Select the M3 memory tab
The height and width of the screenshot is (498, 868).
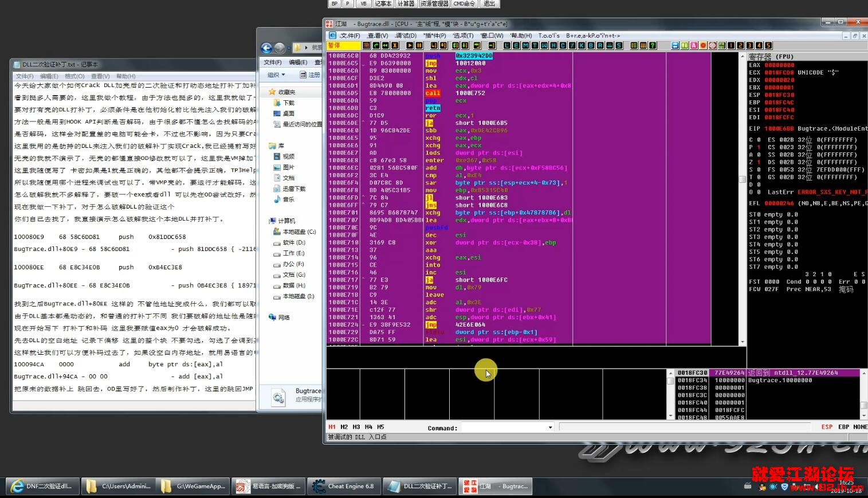coord(356,427)
